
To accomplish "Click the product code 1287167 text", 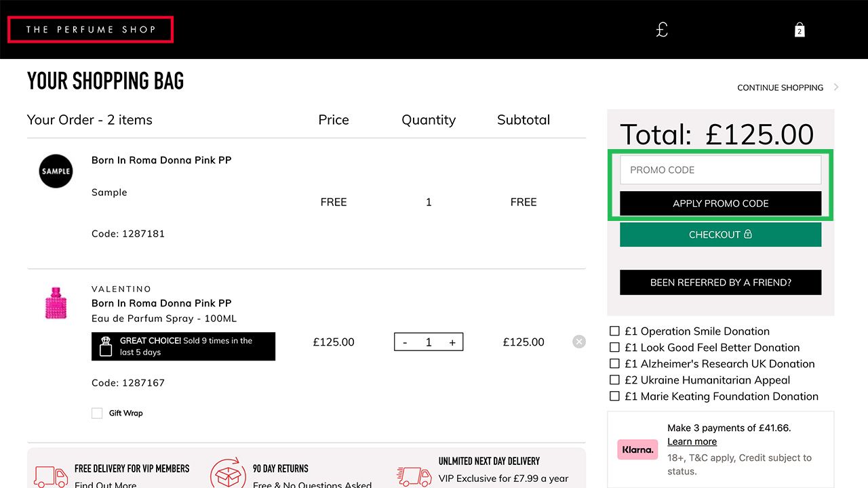I will [128, 383].
